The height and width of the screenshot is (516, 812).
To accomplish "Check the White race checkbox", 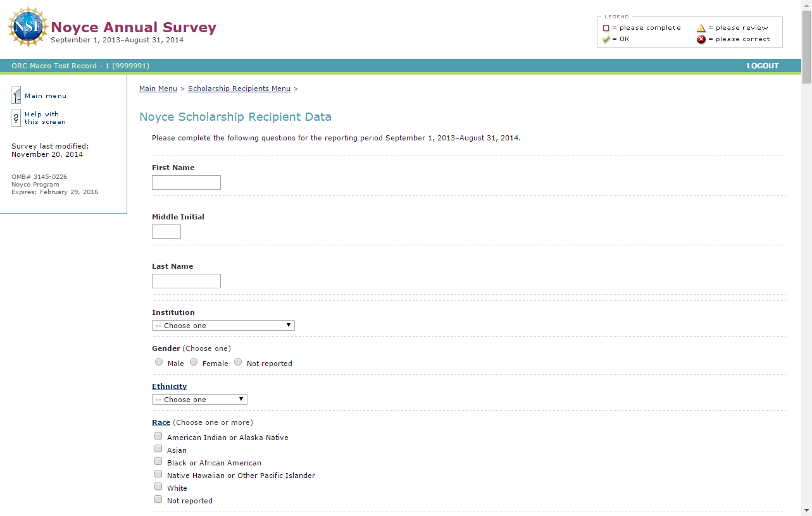I will [x=158, y=487].
